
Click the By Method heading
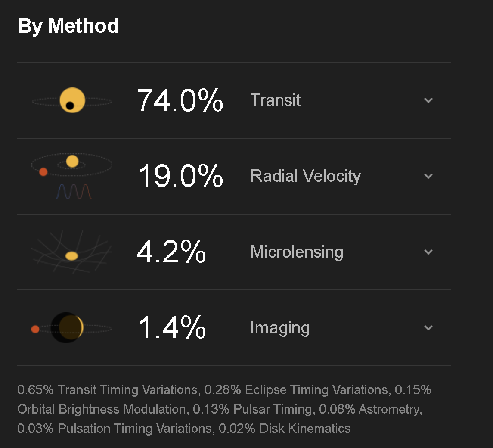pos(68,26)
